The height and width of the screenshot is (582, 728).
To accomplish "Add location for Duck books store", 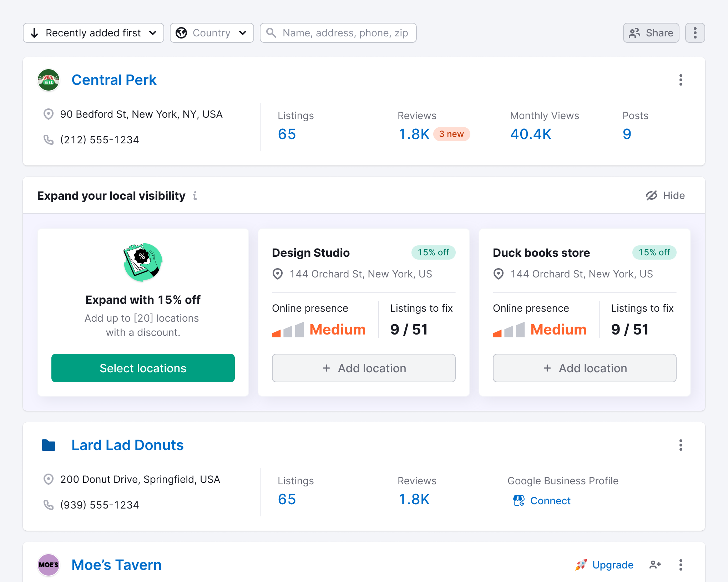I will 585,368.
